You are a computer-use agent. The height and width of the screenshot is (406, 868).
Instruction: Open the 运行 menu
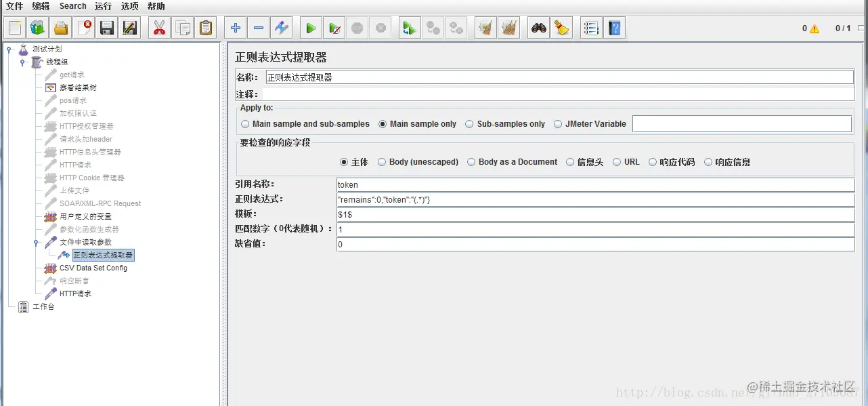point(103,6)
